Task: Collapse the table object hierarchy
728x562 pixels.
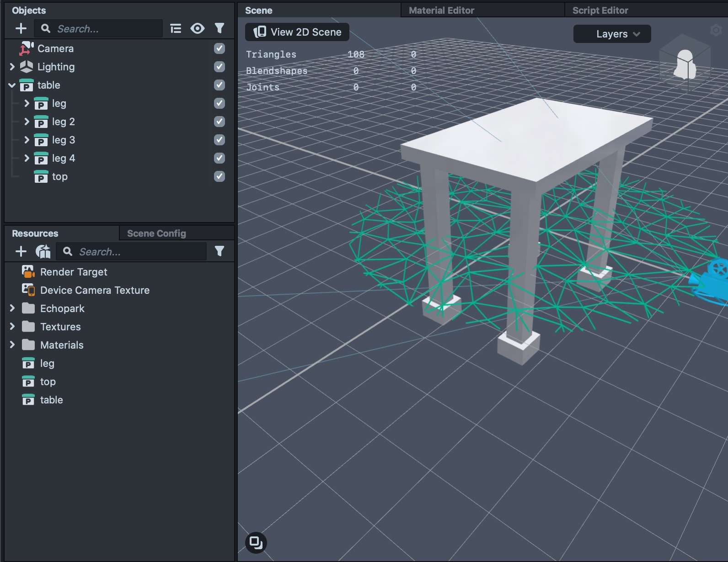Action: 12,85
